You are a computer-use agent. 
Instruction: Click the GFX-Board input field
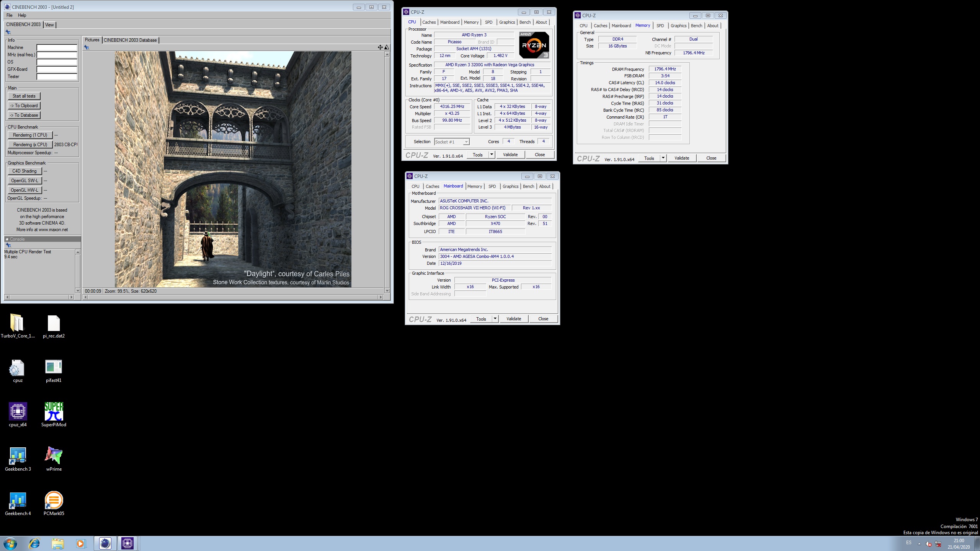click(x=57, y=69)
